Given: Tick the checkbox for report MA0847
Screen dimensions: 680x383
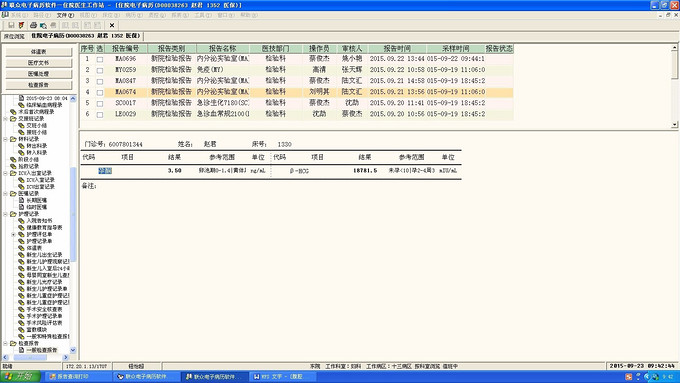Looking at the screenshot, I should [100, 81].
